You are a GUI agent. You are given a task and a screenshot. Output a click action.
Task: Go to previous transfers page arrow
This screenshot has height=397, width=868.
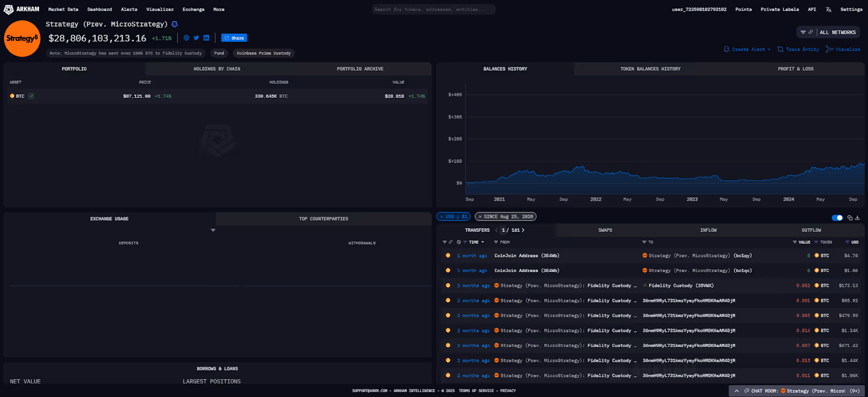tap(496, 230)
